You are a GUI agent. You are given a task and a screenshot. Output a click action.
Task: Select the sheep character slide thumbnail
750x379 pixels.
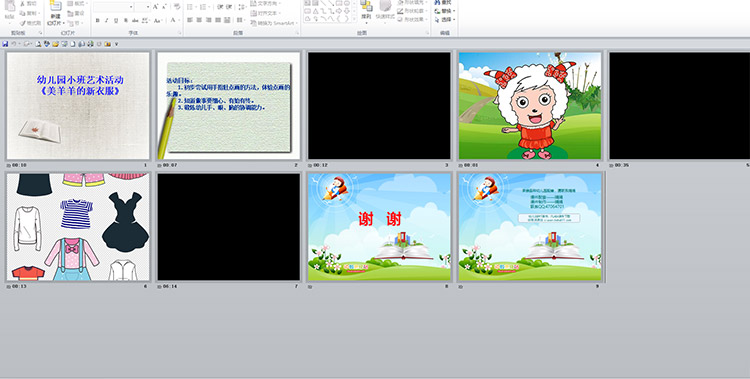pyautogui.click(x=530, y=106)
